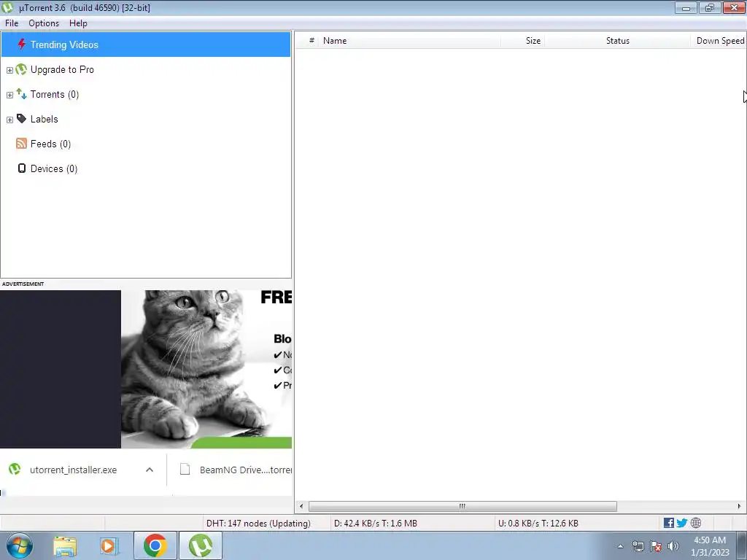Click the utorrent_installer.exe download icon
747x560 pixels.
[x=15, y=470]
